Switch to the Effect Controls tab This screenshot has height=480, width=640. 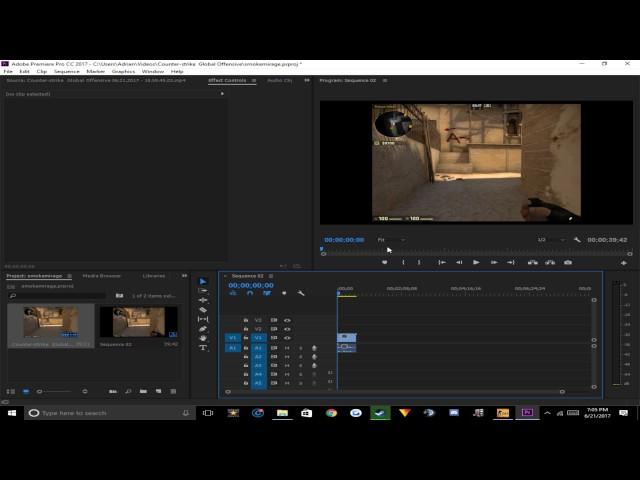point(227,80)
